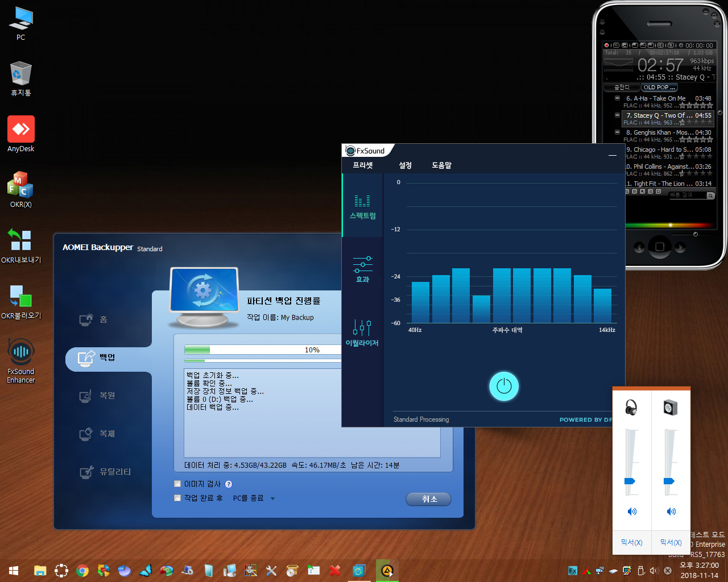
Task: Click the phone home play button
Action: [660, 247]
